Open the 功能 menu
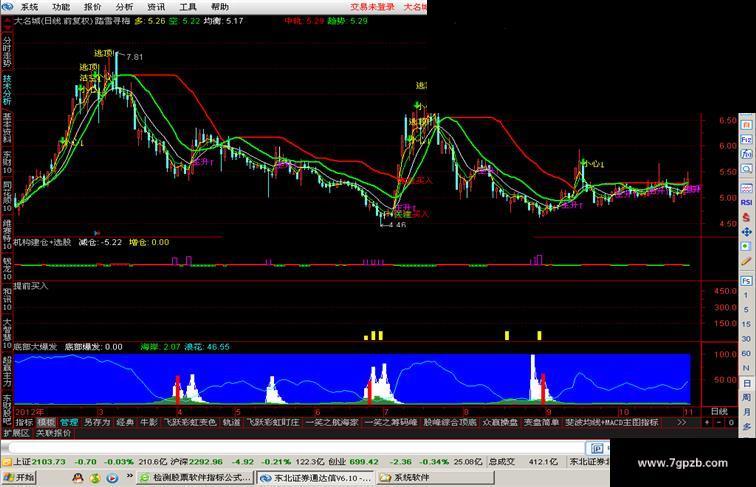Image resolution: width=756 pixels, height=487 pixels. pos(61,7)
